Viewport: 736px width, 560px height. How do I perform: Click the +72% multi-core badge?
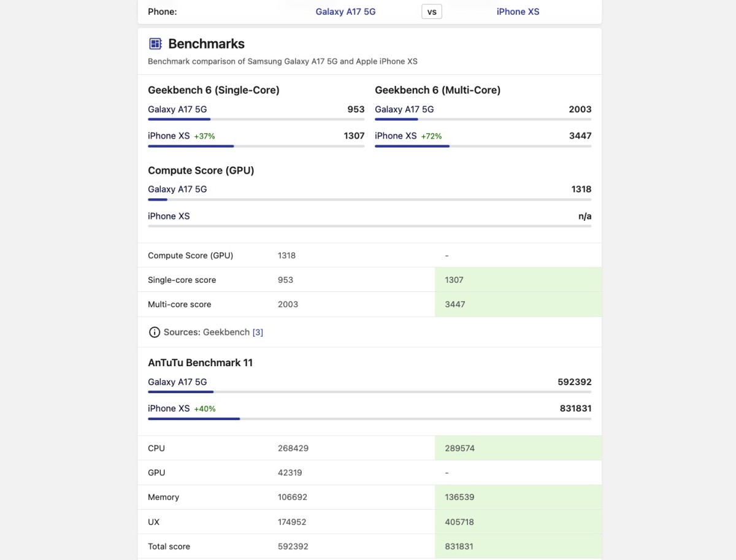pyautogui.click(x=431, y=136)
